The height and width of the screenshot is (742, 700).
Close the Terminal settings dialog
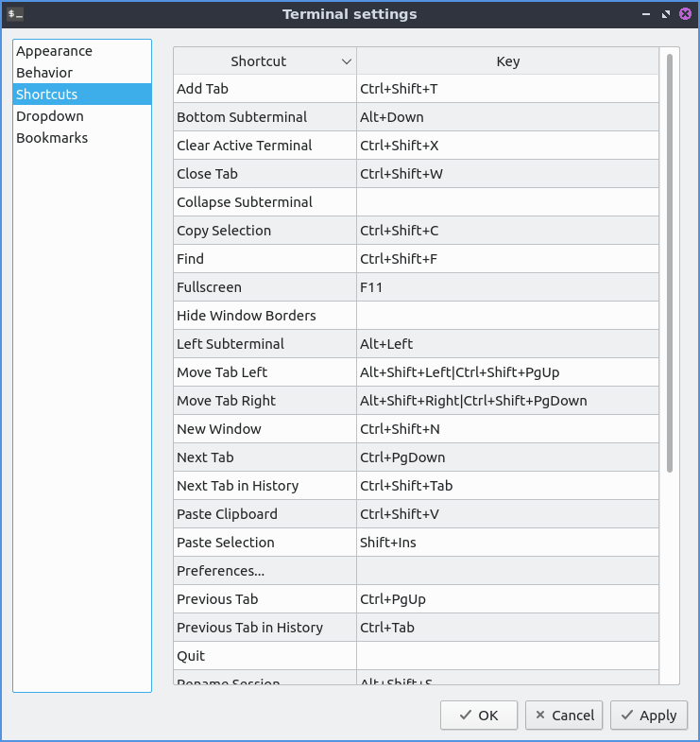(x=686, y=14)
